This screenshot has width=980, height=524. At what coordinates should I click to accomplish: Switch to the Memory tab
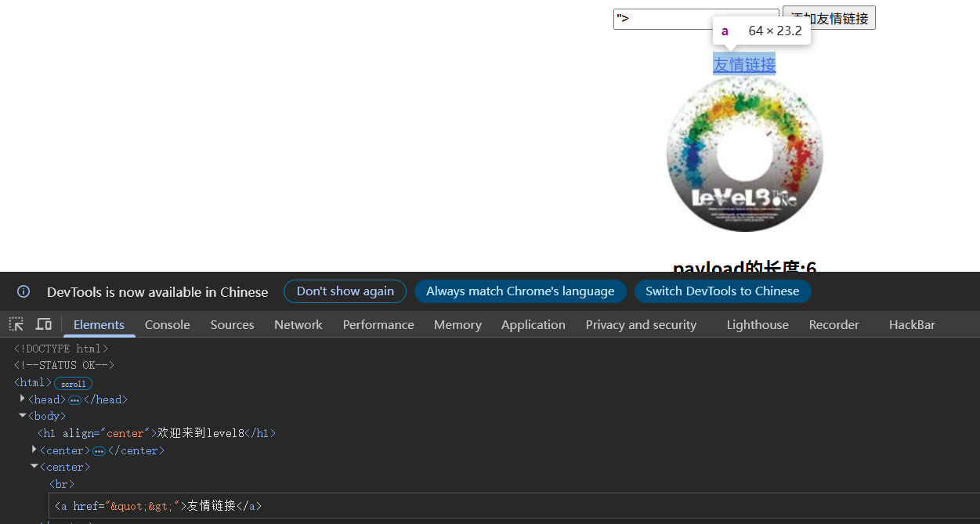pos(457,324)
